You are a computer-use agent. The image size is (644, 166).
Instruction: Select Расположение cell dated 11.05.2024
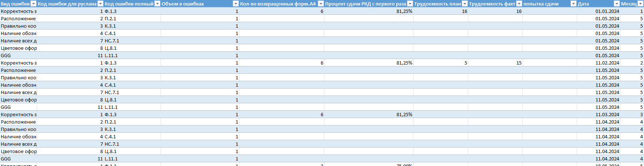point(18,70)
